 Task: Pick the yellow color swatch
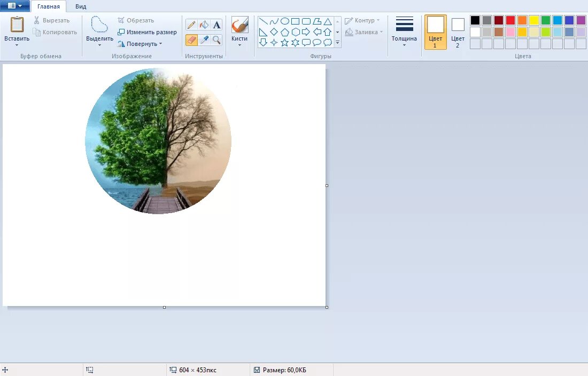[534, 20]
